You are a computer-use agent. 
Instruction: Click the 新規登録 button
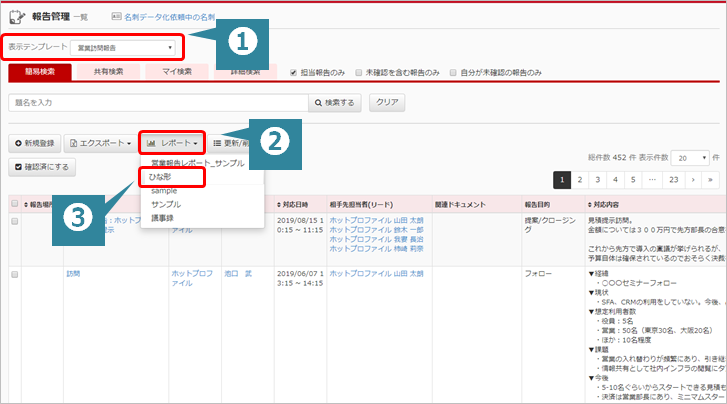coord(34,143)
